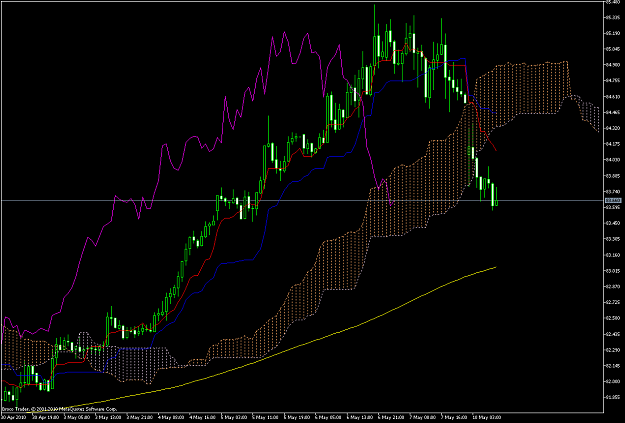The height and width of the screenshot is (423, 625).
Task: Click the 7 May 16:00 time label
Action: (x=454, y=417)
